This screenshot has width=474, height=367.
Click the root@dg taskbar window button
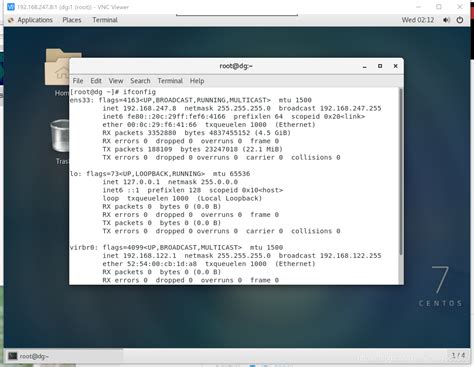[x=63, y=356]
